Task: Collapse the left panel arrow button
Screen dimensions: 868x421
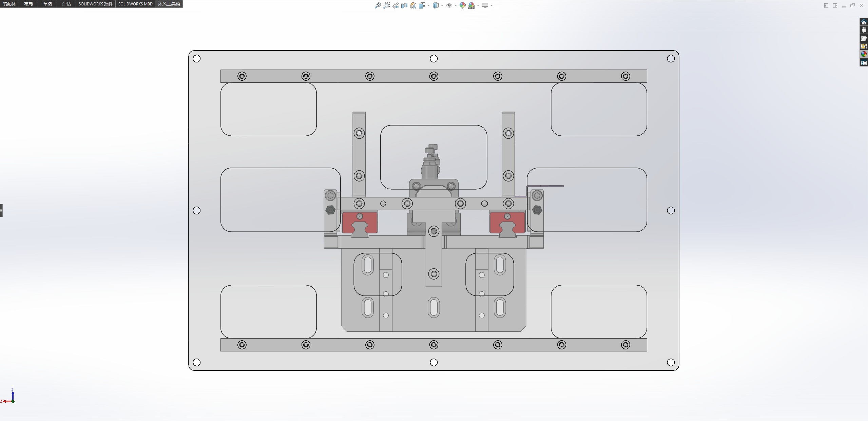Action: (x=1, y=210)
